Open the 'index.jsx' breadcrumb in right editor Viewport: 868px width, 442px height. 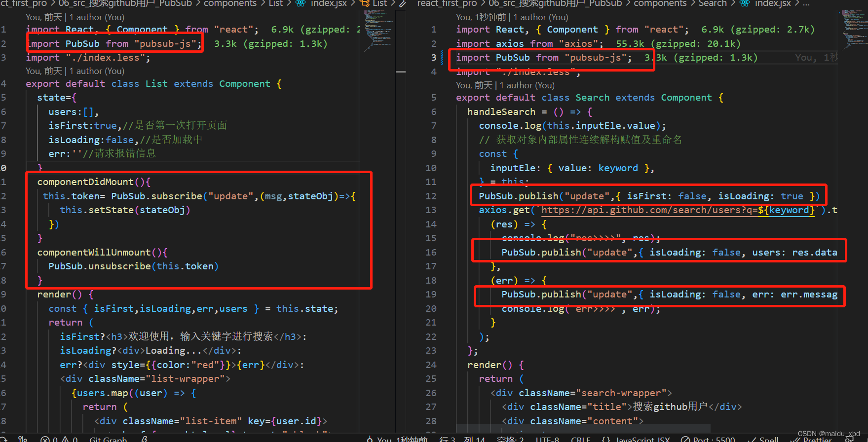773,3
